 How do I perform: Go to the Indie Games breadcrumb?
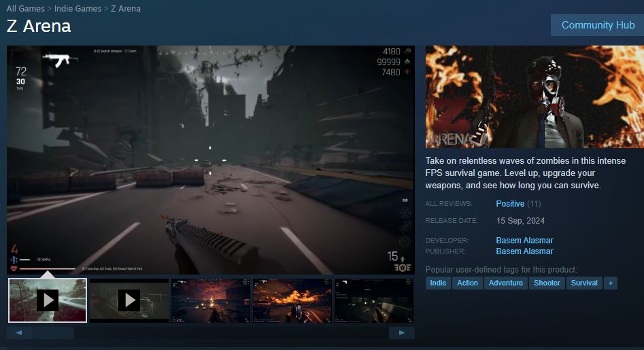pyautogui.click(x=78, y=9)
